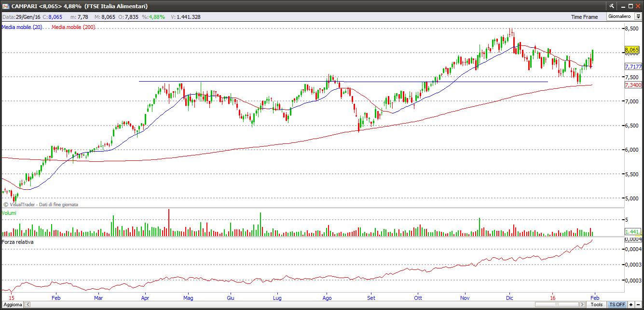Click the VisualTrader app icon in the title bar
The image size is (644, 310).
coord(5,6)
